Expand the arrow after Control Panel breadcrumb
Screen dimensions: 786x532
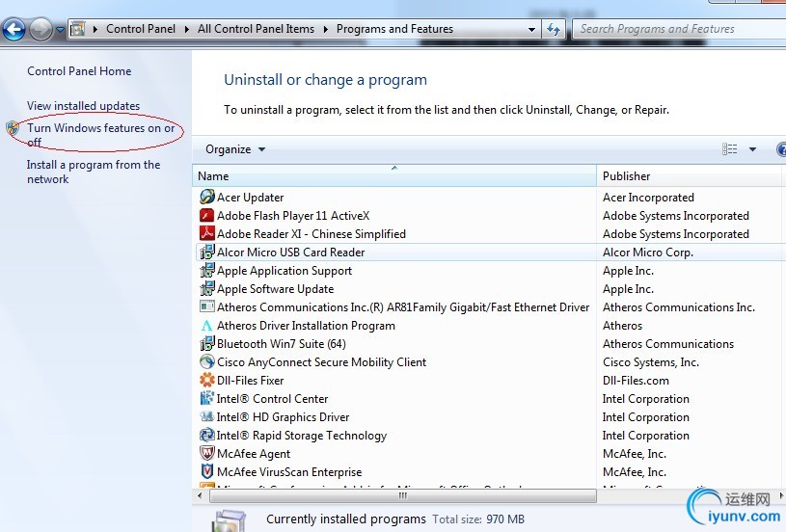pyautogui.click(x=187, y=29)
